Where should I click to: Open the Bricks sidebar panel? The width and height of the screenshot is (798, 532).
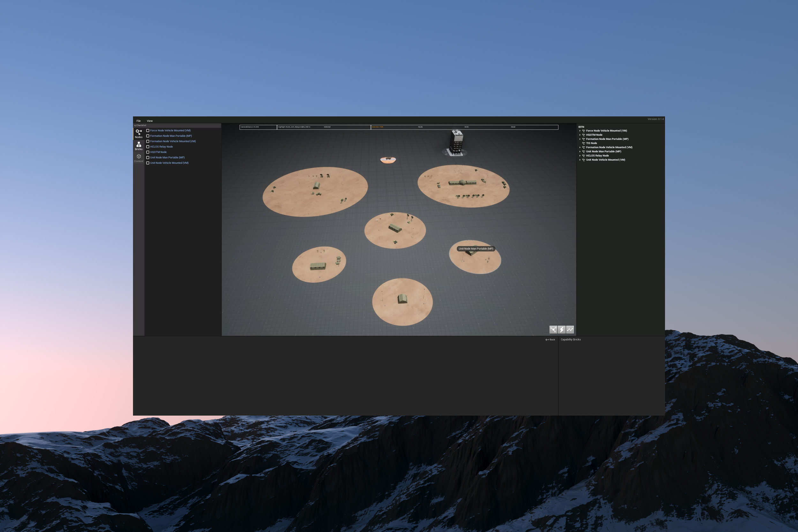click(139, 146)
